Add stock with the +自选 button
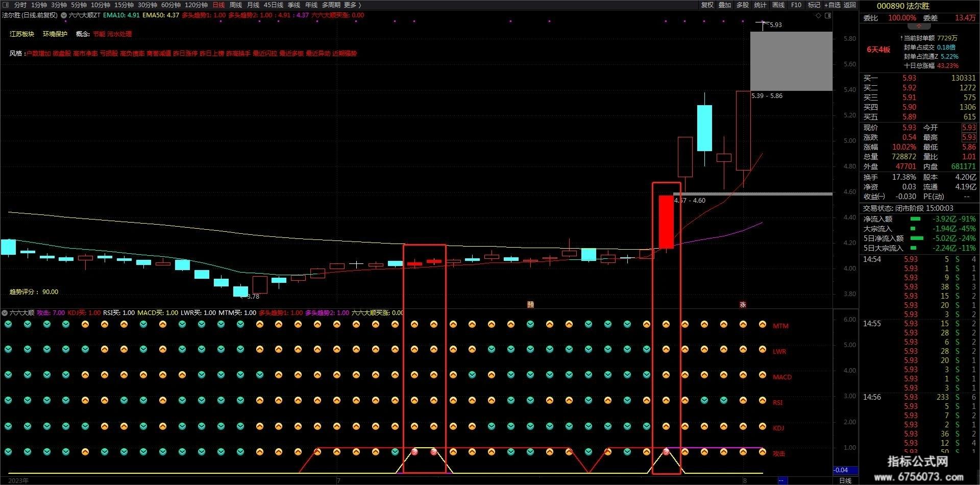This screenshot has height=485, width=980. click(832, 5)
